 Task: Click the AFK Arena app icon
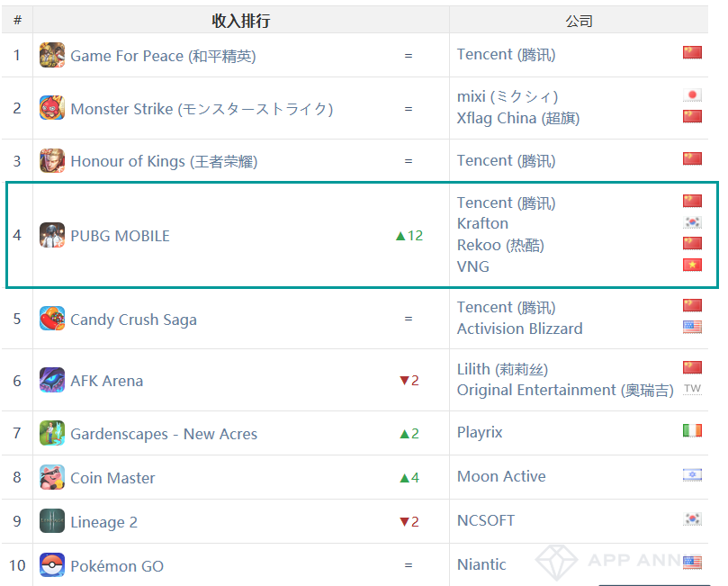pyautogui.click(x=52, y=380)
